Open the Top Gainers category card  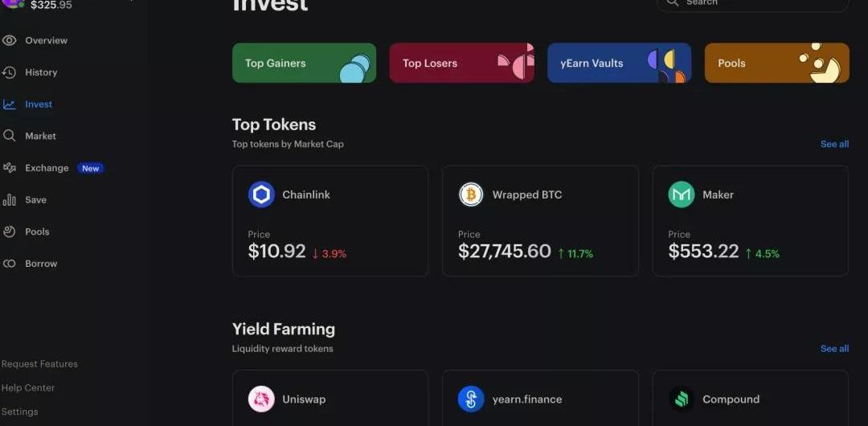click(x=304, y=63)
